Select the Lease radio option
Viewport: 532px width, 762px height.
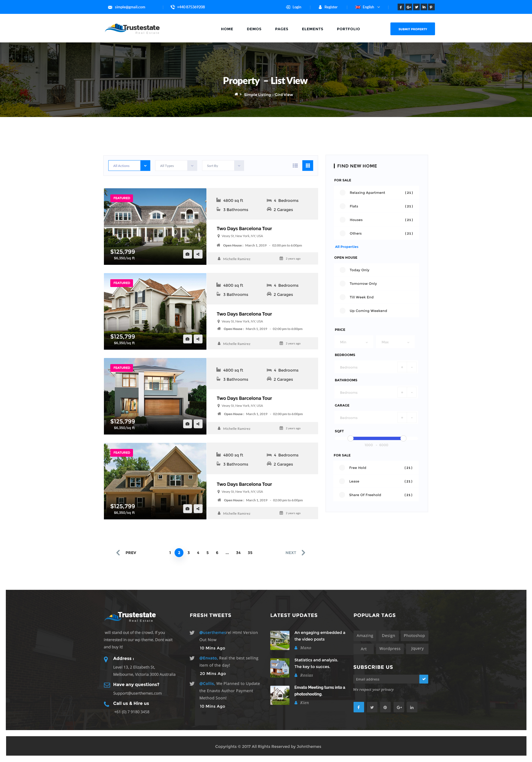(342, 481)
